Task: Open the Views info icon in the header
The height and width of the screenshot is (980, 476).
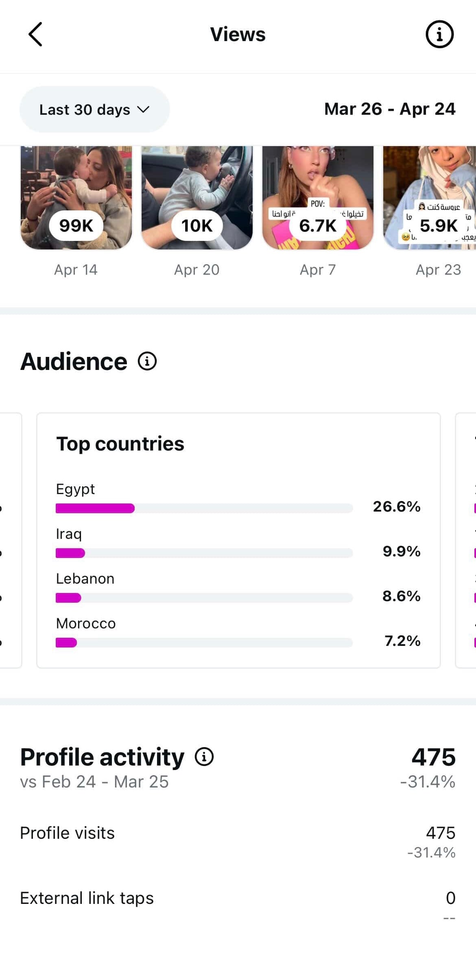Action: pos(439,34)
